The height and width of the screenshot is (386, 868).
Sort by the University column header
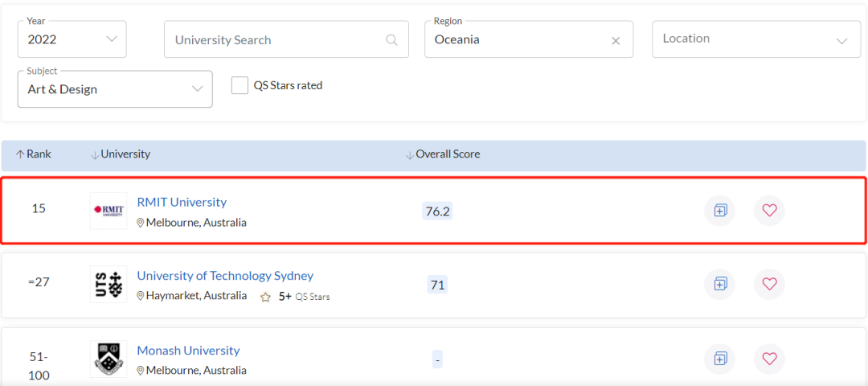click(120, 154)
